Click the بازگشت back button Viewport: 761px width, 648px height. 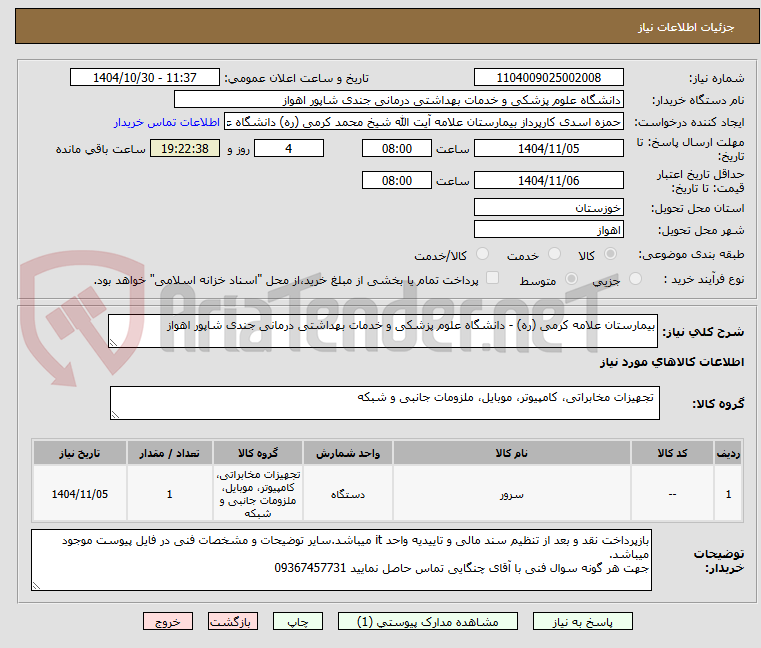pos(232,621)
